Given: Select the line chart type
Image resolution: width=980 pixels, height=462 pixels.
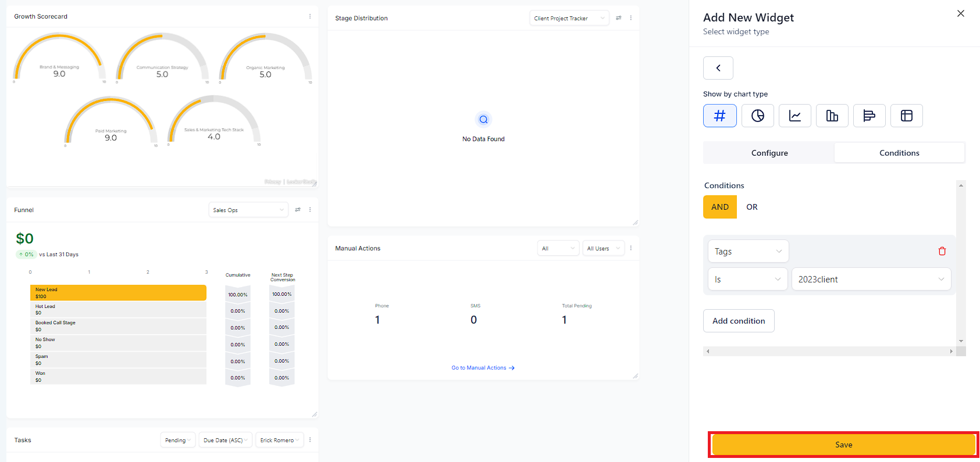Looking at the screenshot, I should pos(794,116).
